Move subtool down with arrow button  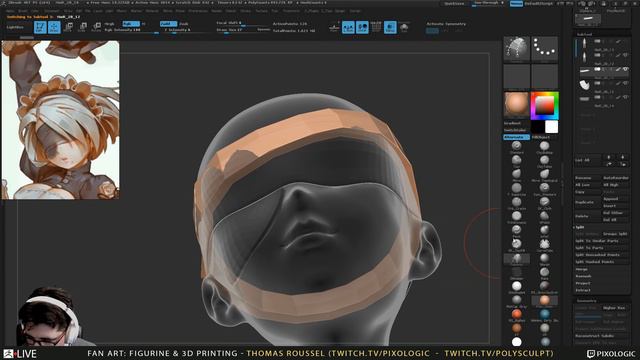click(x=622, y=157)
